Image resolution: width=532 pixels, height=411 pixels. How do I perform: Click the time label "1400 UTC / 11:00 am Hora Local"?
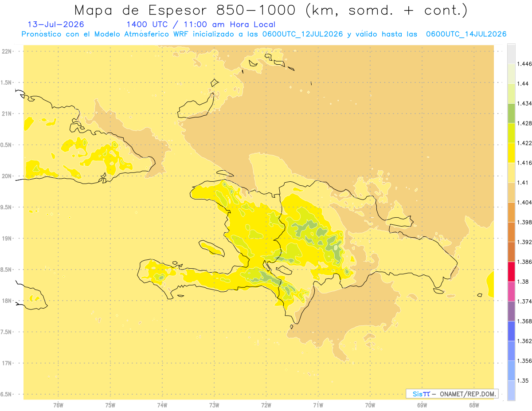201,25
